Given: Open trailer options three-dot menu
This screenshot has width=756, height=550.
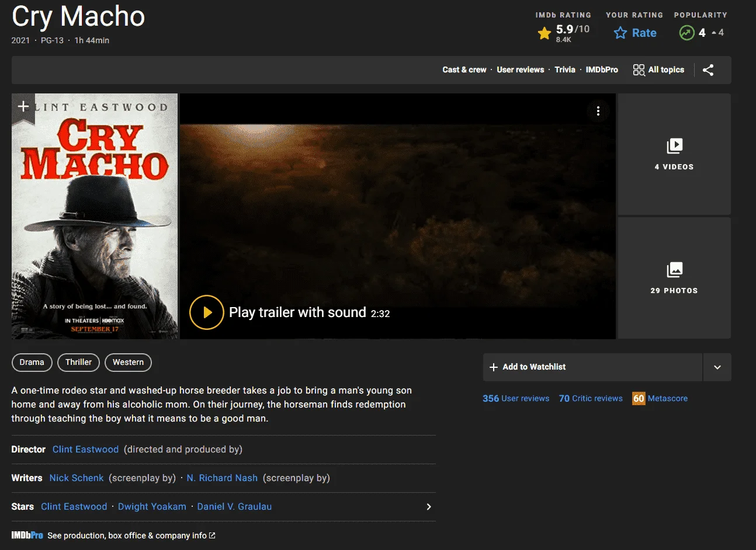Looking at the screenshot, I should [x=598, y=111].
